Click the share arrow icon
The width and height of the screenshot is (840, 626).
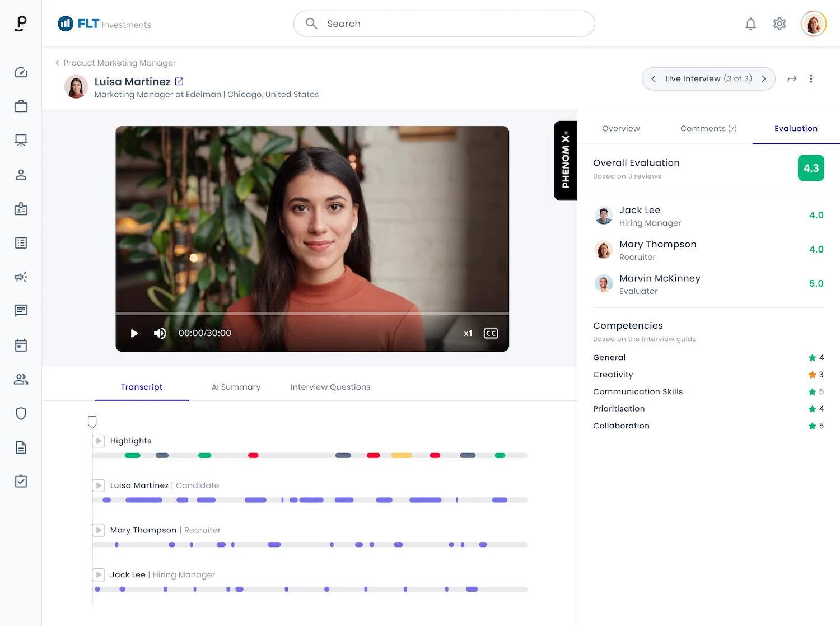[792, 79]
